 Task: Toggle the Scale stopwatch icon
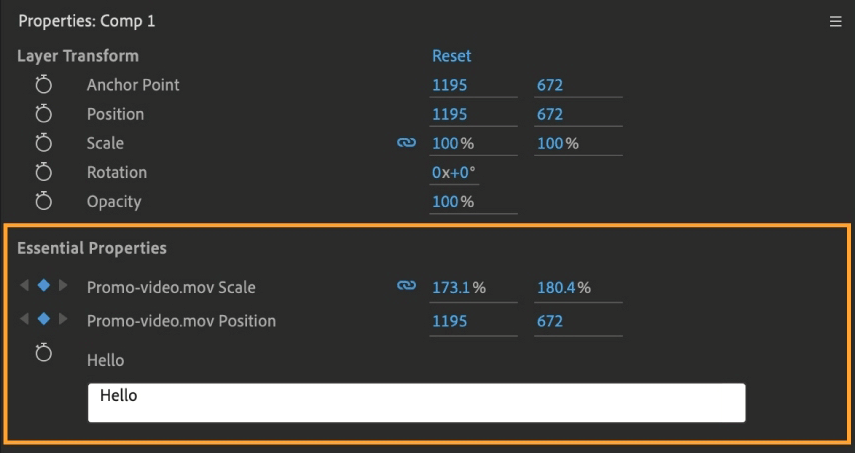click(x=43, y=143)
